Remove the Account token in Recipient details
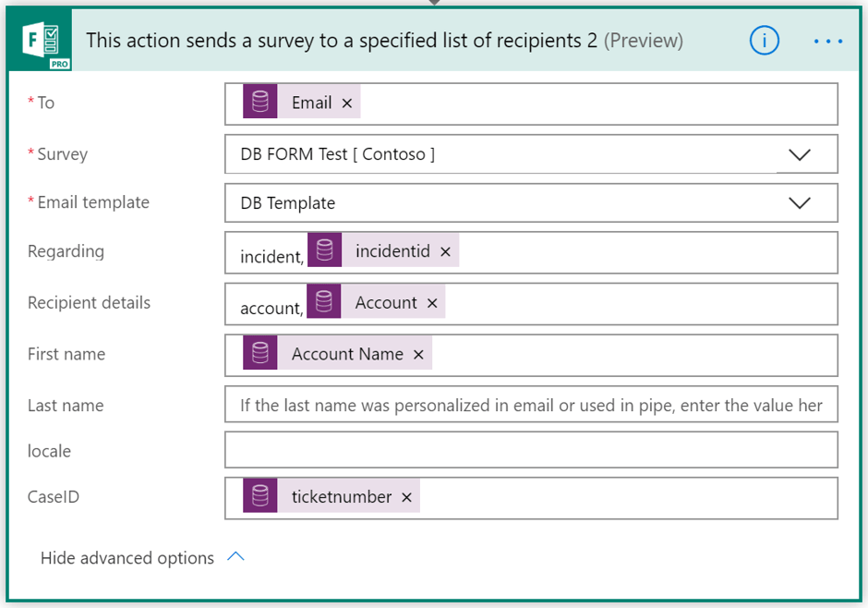Image resolution: width=868 pixels, height=608 pixels. (x=432, y=303)
